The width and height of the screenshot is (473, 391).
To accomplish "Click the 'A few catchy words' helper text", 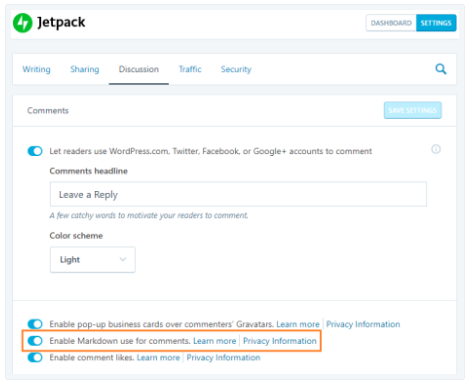I will coord(149,215).
